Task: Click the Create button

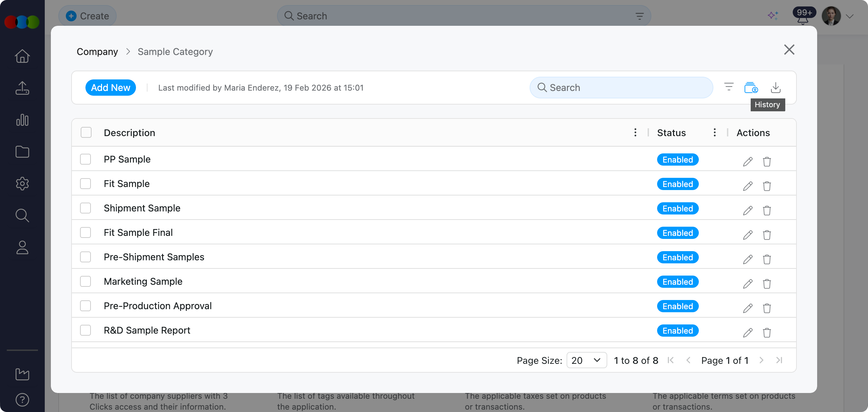Action: point(87,16)
